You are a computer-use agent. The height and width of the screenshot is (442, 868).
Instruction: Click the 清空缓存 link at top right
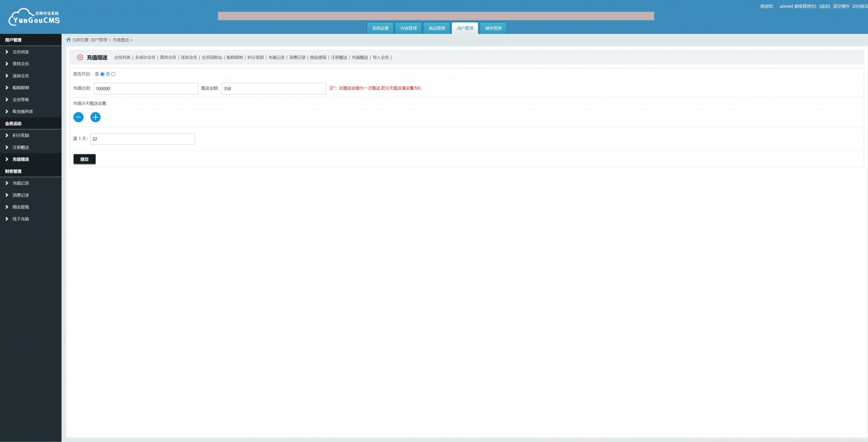841,6
